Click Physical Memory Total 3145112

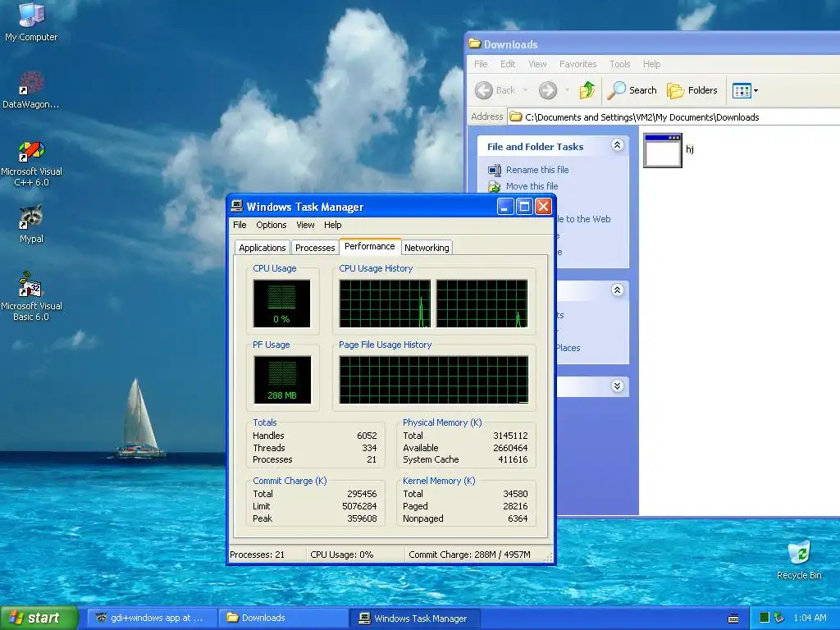[x=510, y=436]
